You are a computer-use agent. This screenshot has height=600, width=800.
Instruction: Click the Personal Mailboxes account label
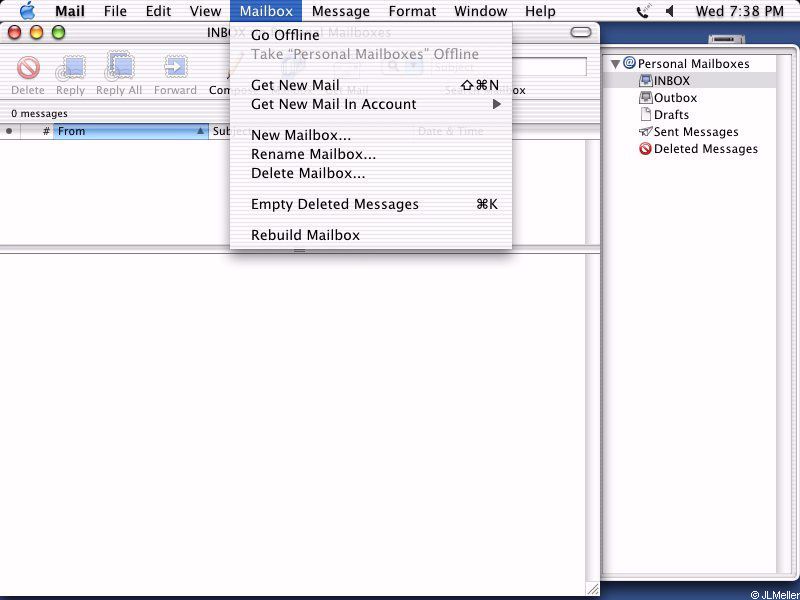[x=693, y=64]
